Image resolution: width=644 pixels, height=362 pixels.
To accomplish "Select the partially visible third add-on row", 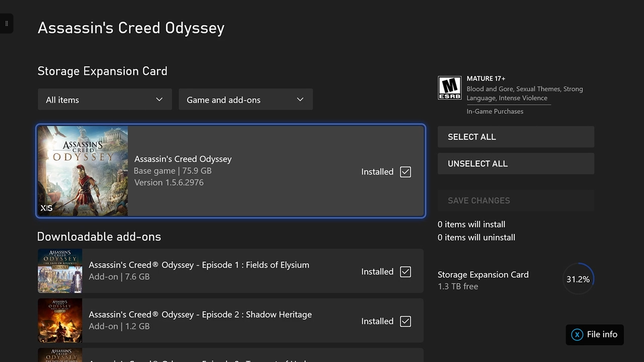I will tap(230, 356).
